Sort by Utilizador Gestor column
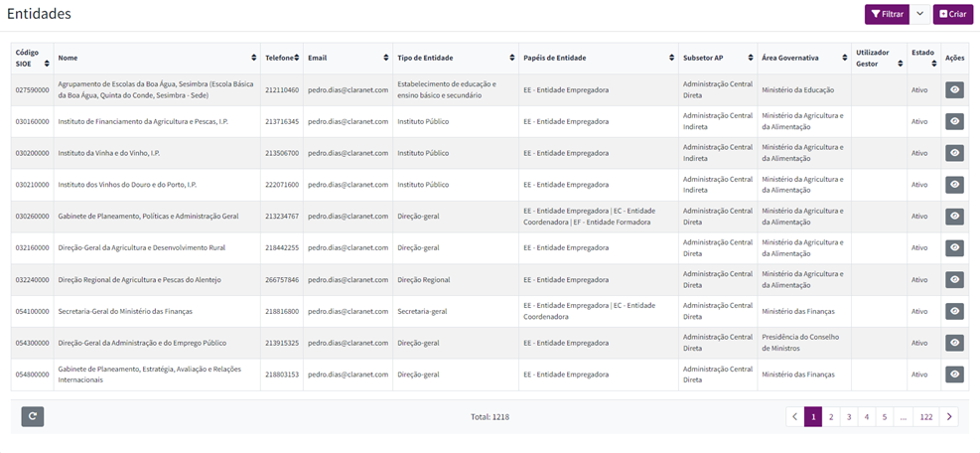 pos(900,64)
